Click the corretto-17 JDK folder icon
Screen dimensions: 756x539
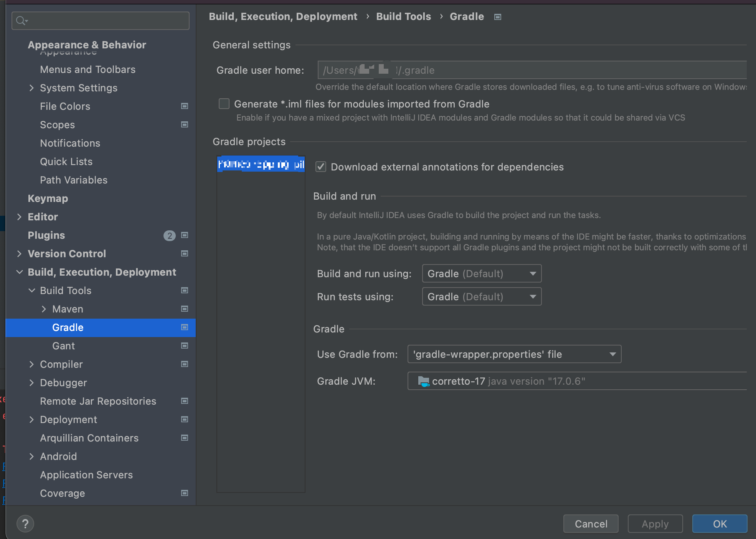(423, 381)
